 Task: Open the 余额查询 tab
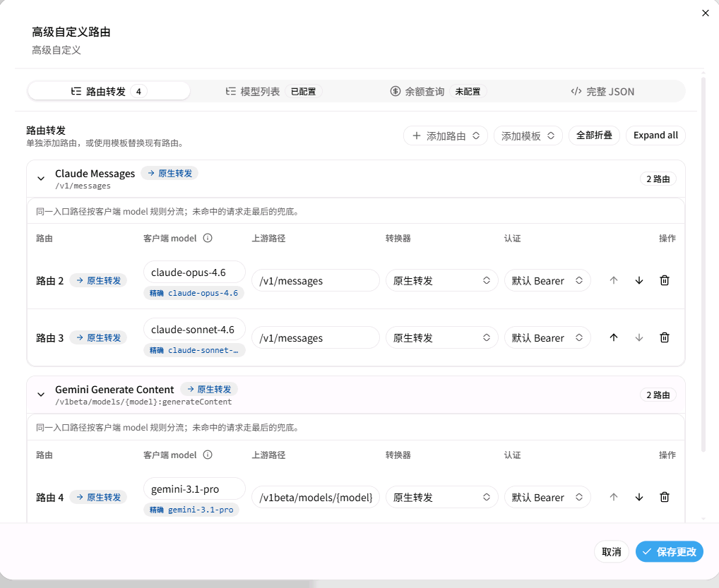click(x=438, y=91)
